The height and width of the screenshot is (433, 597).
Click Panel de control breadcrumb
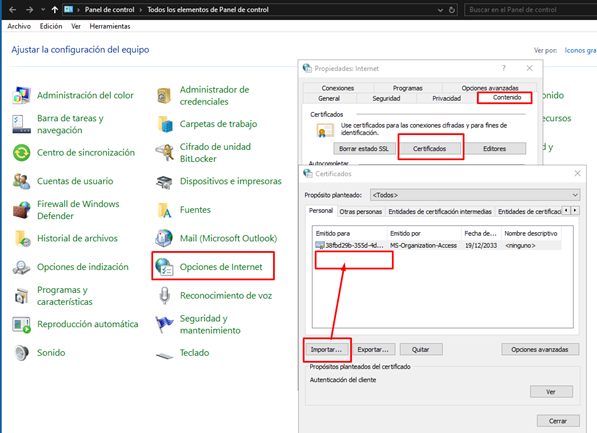click(x=109, y=10)
